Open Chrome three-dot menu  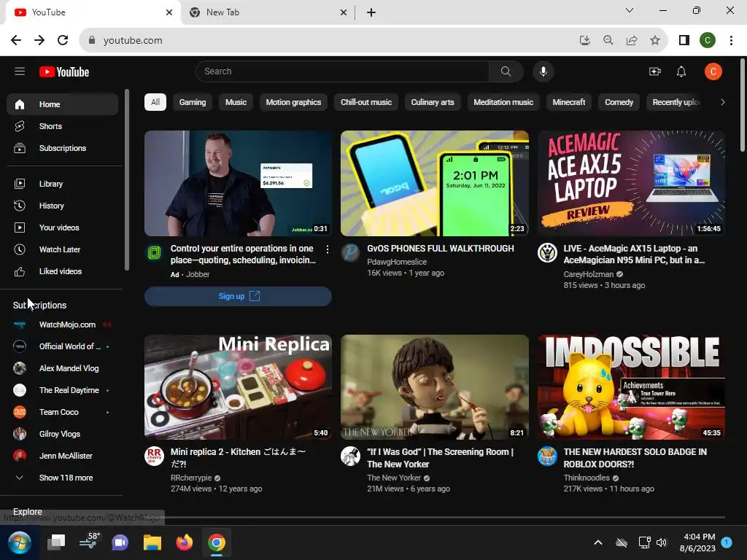point(731,41)
